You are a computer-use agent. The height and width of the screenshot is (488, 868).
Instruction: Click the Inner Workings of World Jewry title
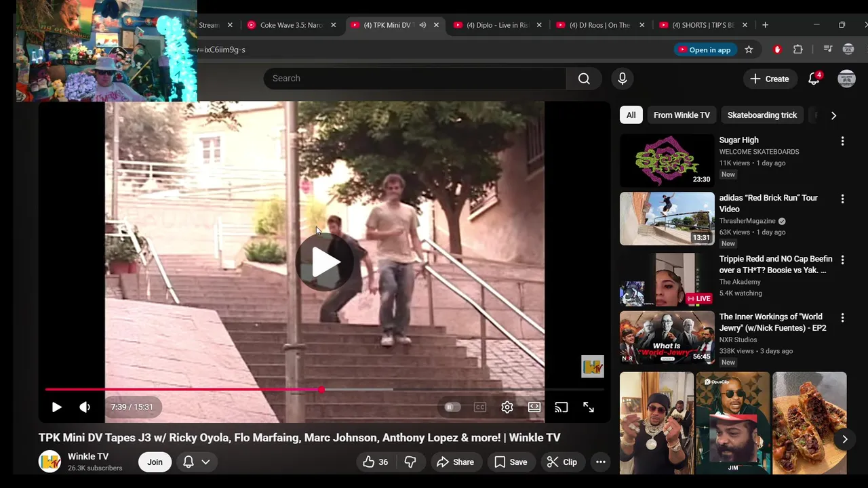coord(773,322)
